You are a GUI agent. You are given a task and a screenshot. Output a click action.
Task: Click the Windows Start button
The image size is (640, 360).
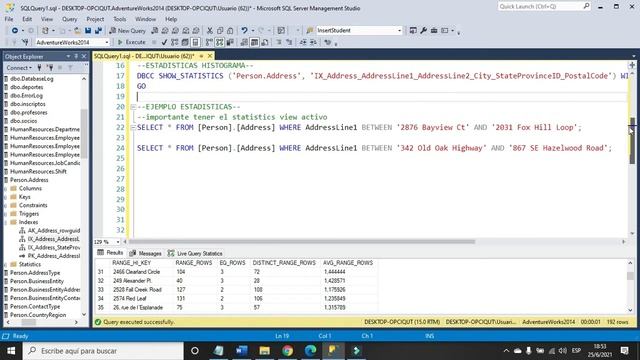11,351
